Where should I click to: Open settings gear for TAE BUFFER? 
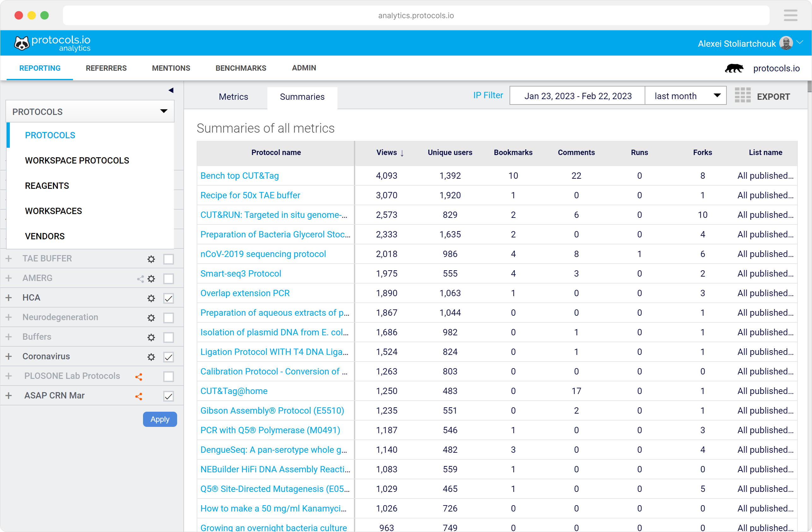click(x=151, y=259)
